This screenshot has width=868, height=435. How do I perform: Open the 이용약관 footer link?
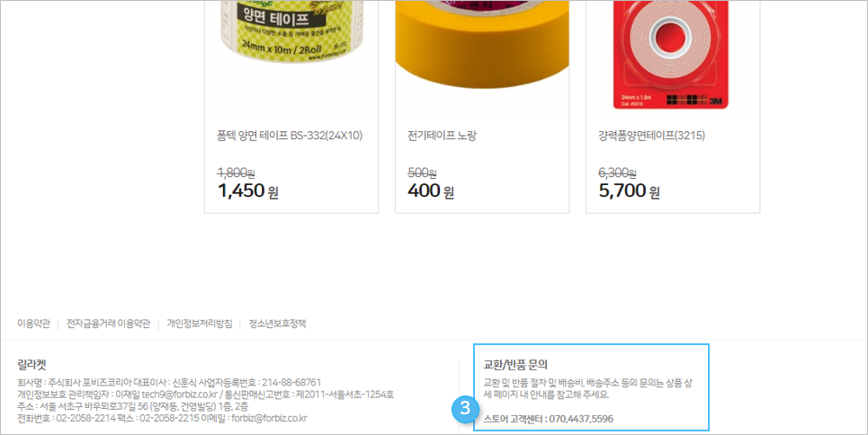(33, 324)
